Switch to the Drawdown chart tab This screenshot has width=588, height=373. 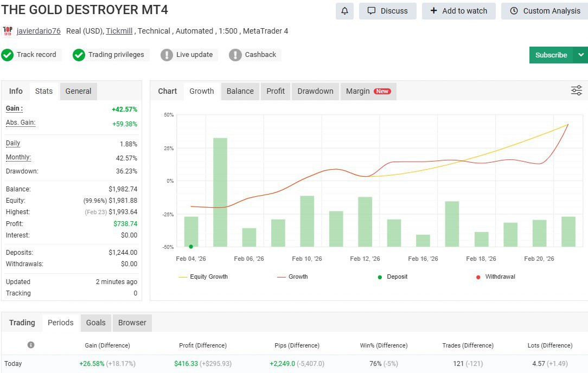pos(315,91)
